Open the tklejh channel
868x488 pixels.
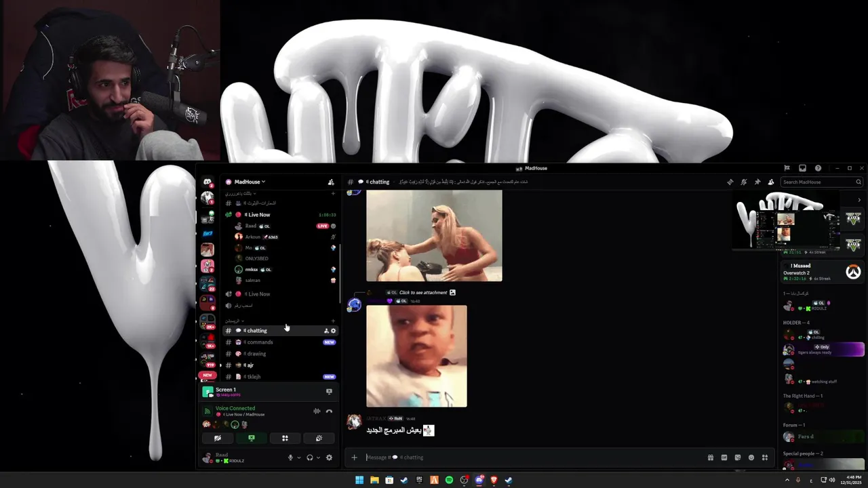pyautogui.click(x=281, y=377)
